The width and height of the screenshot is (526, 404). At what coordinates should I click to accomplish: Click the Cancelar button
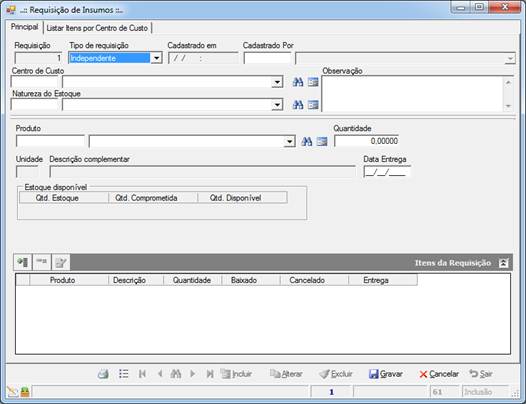point(439,374)
